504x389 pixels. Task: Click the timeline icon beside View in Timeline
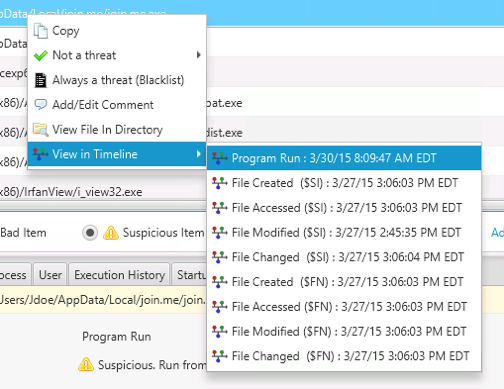click(x=40, y=154)
